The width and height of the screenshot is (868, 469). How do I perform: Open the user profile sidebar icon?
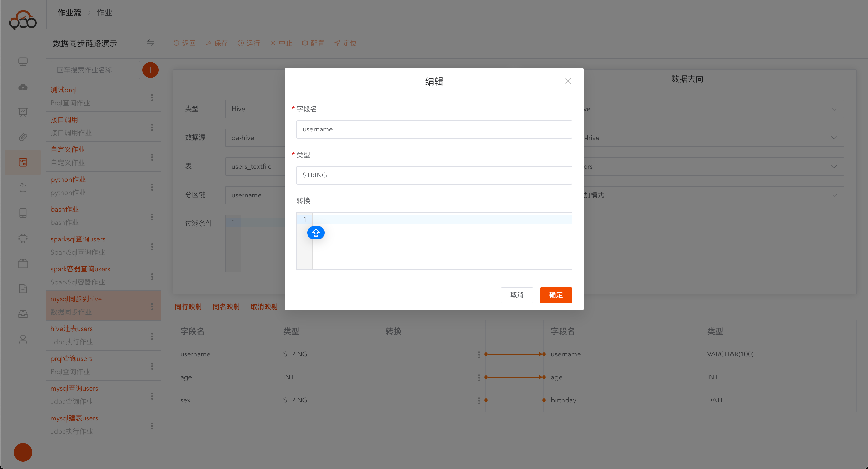[x=23, y=339]
